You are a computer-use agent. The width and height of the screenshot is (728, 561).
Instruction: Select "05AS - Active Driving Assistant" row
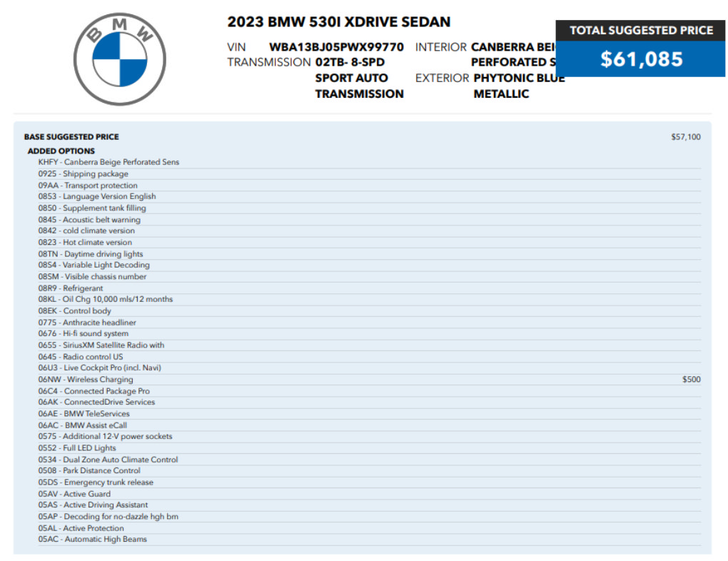pos(370,505)
